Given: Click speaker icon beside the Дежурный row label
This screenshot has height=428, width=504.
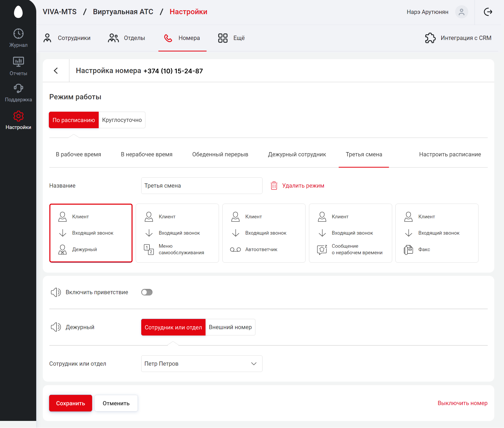Looking at the screenshot, I should (56, 327).
